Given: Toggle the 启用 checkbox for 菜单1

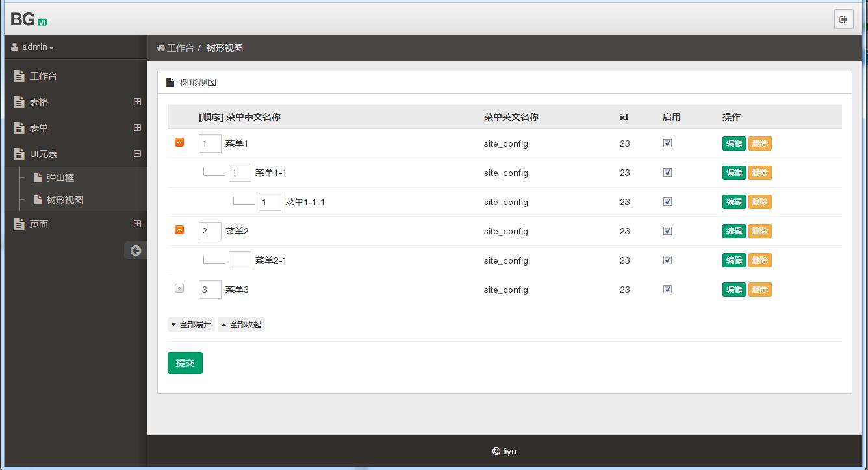Looking at the screenshot, I should point(667,143).
